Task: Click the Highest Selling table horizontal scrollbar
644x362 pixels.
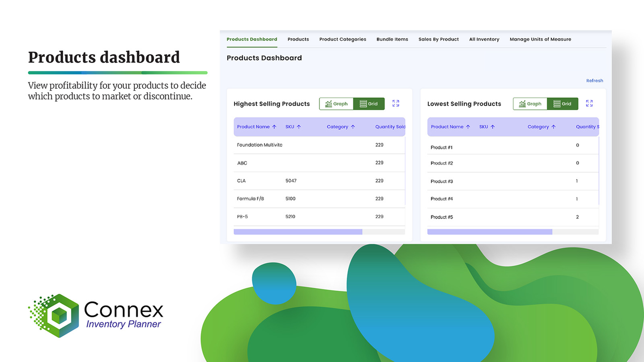Action: pyautogui.click(x=298, y=232)
